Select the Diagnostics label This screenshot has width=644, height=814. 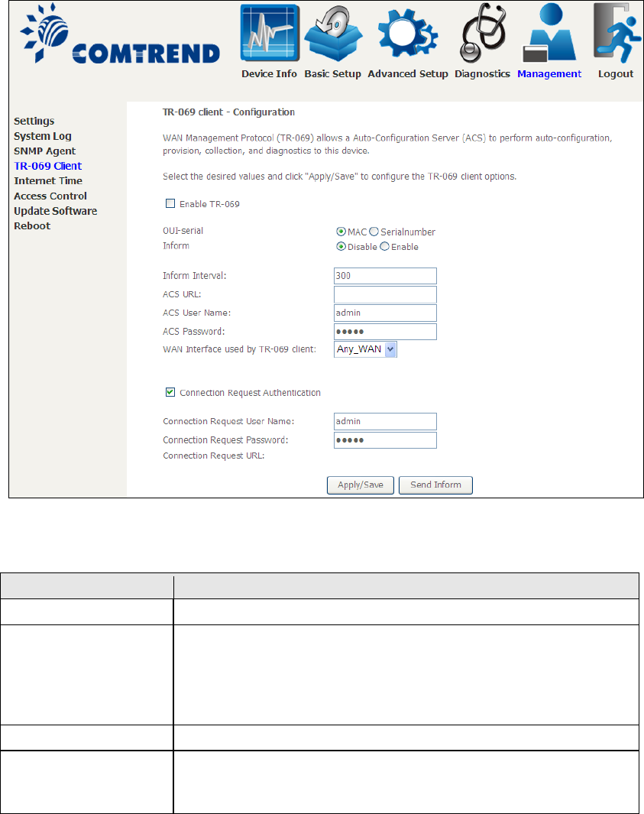point(482,73)
